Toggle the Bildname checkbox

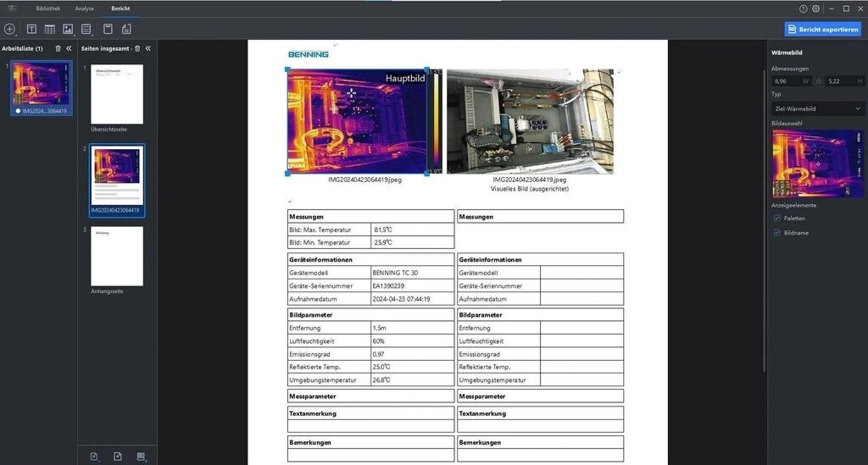click(776, 232)
